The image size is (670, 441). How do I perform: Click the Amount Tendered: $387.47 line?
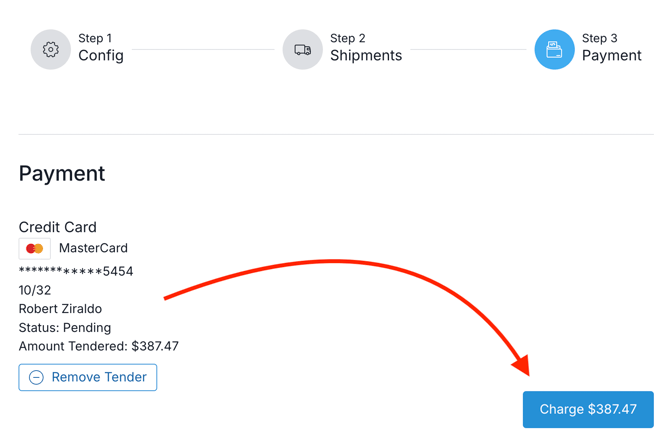[99, 346]
